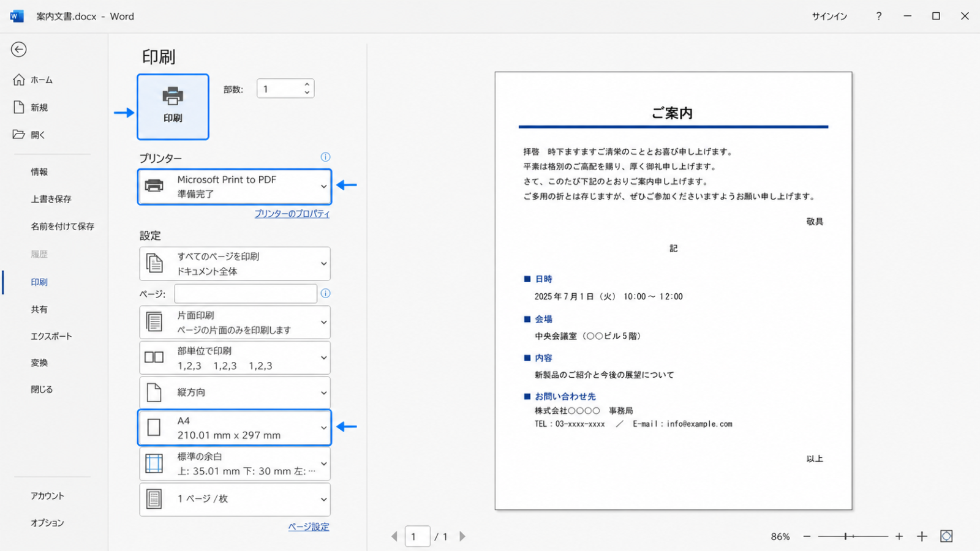Viewport: 980px width, 551px height.
Task: Click the margins icon in 標準の余白
Action: (x=154, y=464)
